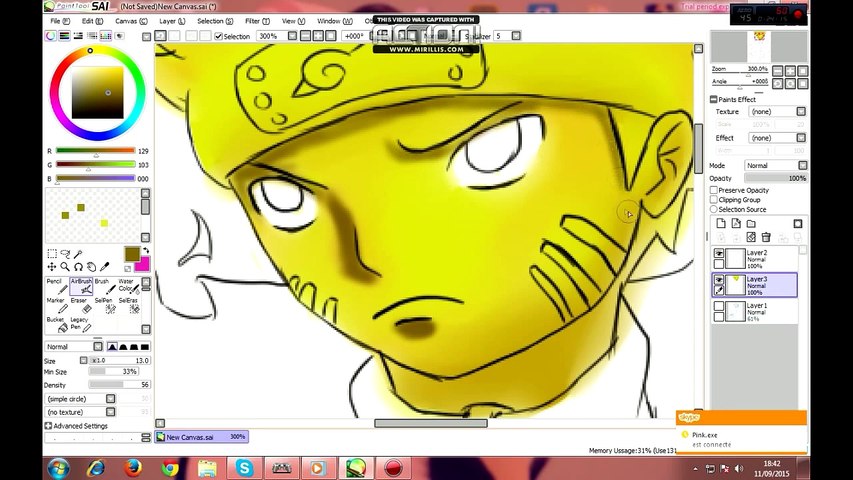Select the SelEras tool

pos(128,305)
